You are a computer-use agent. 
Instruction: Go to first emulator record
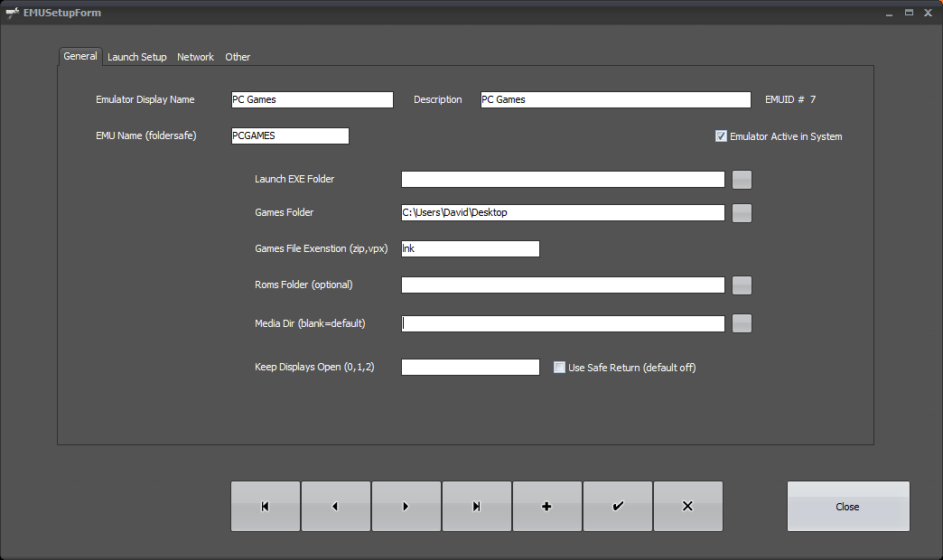tap(265, 506)
